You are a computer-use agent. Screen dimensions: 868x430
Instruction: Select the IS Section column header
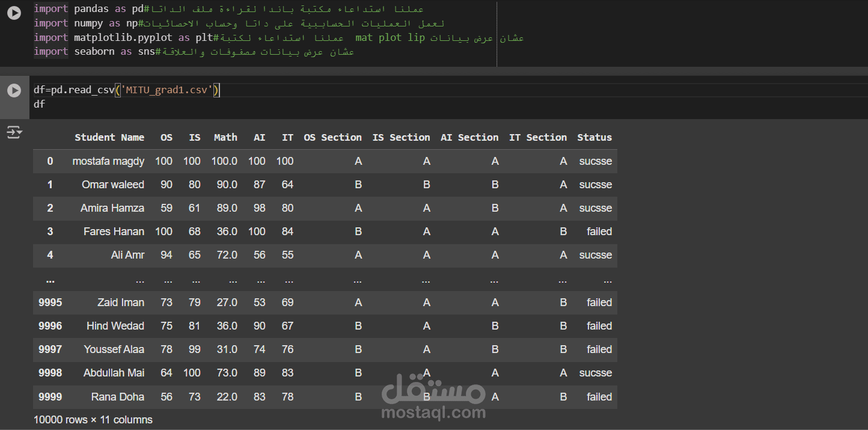401,137
